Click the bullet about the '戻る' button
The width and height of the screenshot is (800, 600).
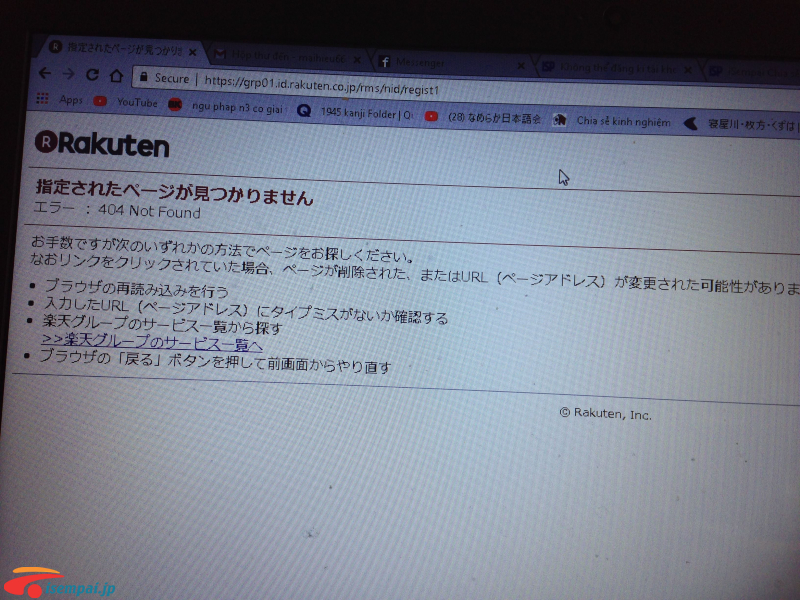tap(215, 360)
